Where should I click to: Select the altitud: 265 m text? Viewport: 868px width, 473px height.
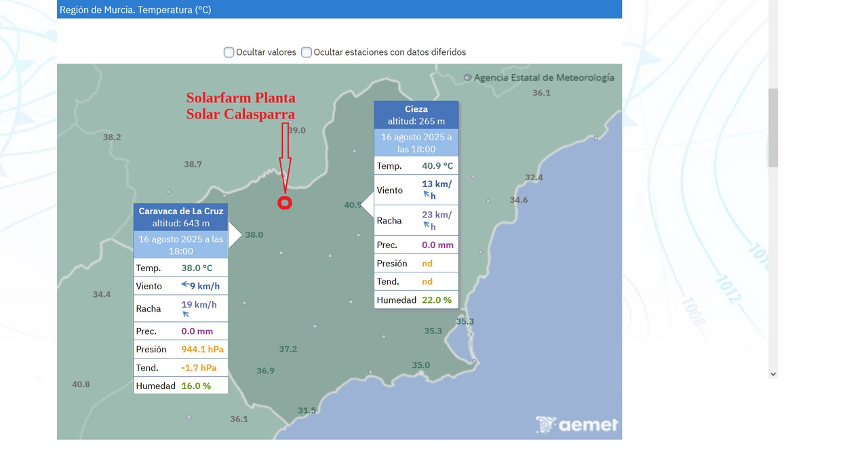[x=416, y=121]
